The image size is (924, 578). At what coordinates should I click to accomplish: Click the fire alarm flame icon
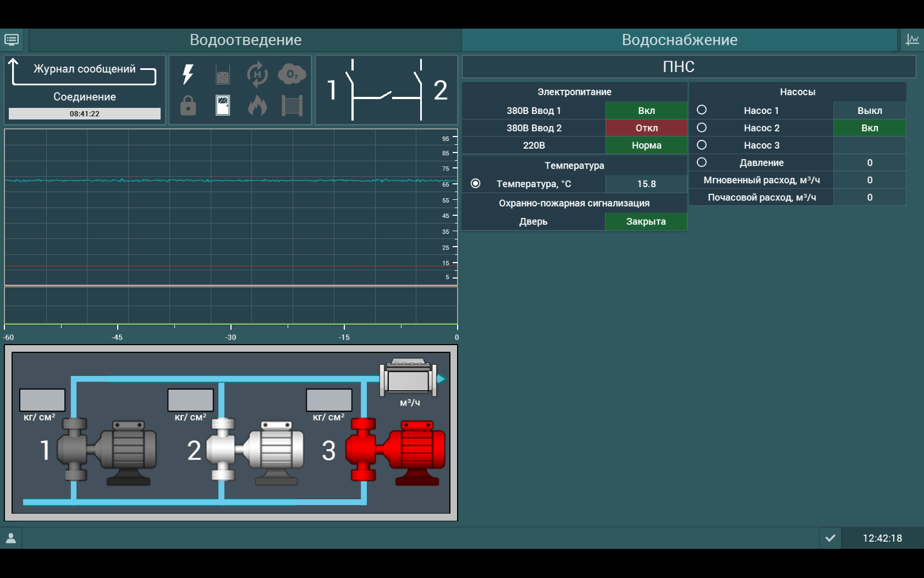(257, 105)
